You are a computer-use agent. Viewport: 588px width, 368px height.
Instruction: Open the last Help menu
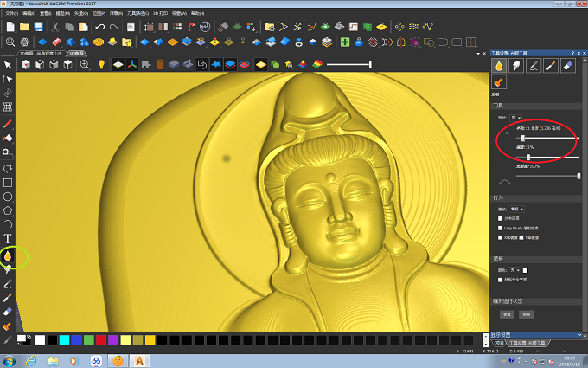[x=198, y=13]
